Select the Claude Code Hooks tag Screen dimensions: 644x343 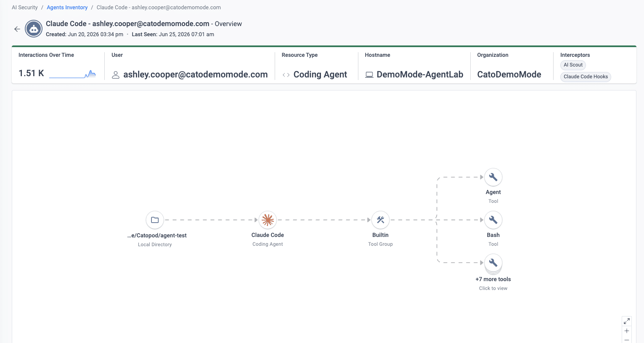coord(586,77)
